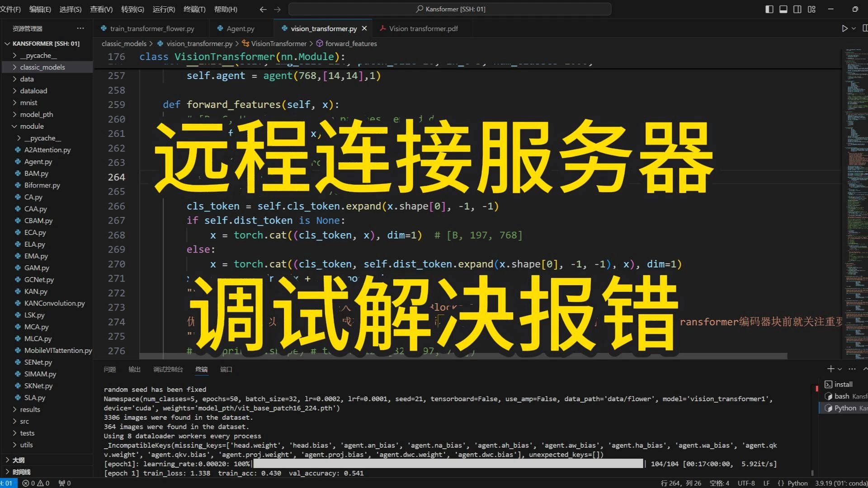868x488 pixels.
Task: Open 运行(R) menu
Action: pyautogui.click(x=164, y=9)
